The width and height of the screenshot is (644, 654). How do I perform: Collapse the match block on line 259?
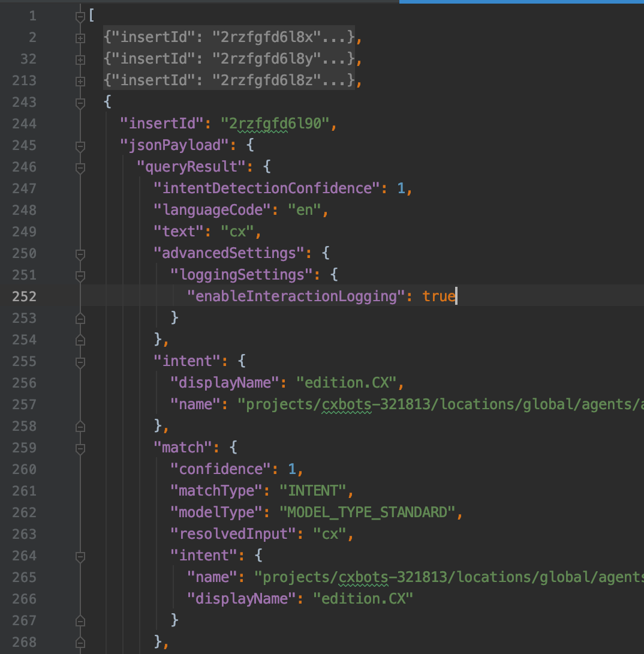click(80, 448)
